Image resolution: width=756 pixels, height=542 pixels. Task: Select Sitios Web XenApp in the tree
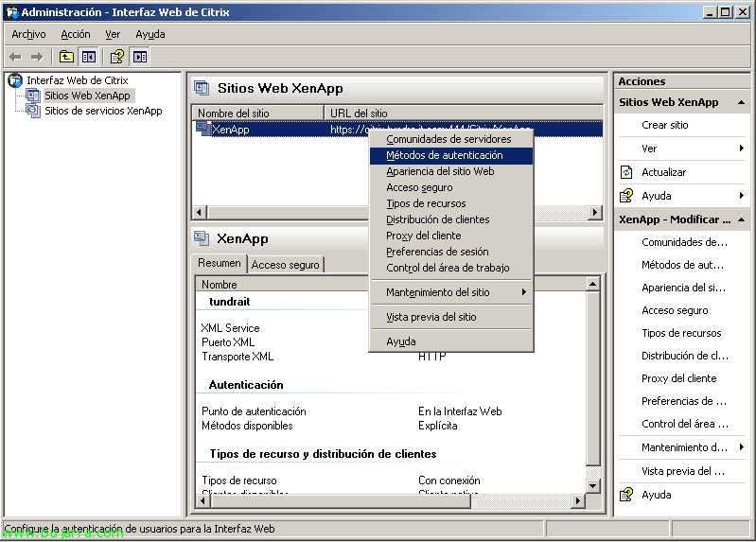pos(87,96)
